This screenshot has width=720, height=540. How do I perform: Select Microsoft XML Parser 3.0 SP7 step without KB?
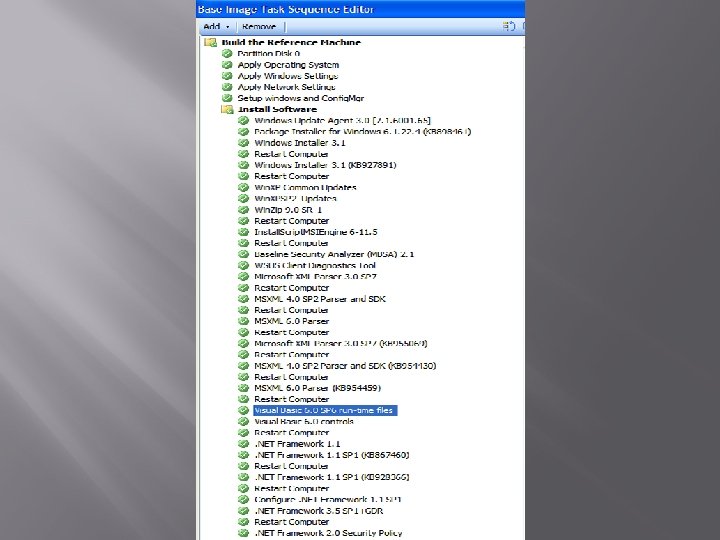[315, 276]
